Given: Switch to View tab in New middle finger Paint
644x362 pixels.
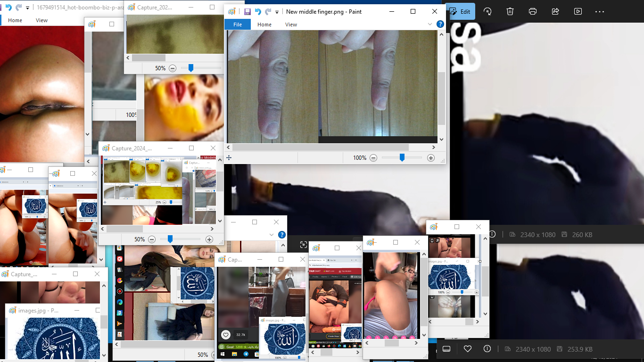Looking at the screenshot, I should 291,25.
